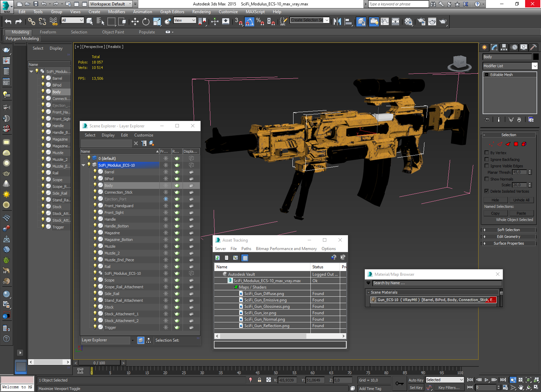Click Go to End playback button
This screenshot has height=392, width=541.
pos(503,380)
